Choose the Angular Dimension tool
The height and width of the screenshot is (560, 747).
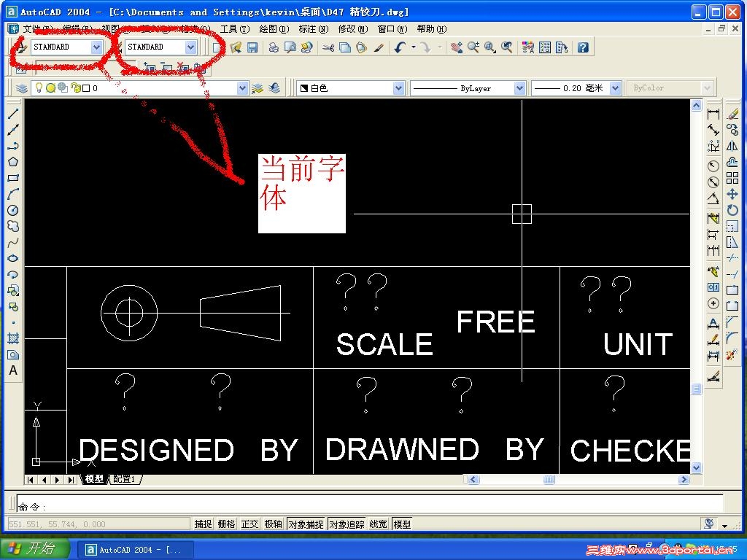pyautogui.click(x=713, y=198)
